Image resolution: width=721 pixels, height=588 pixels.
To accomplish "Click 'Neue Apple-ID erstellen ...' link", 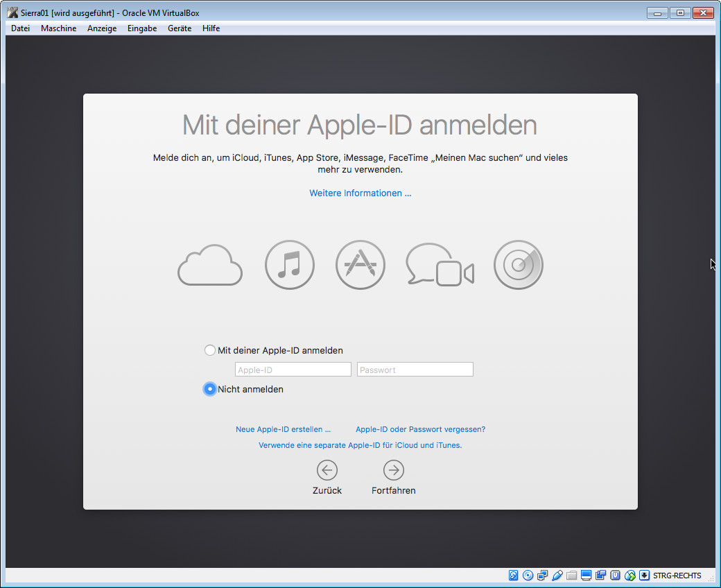I will pos(283,429).
